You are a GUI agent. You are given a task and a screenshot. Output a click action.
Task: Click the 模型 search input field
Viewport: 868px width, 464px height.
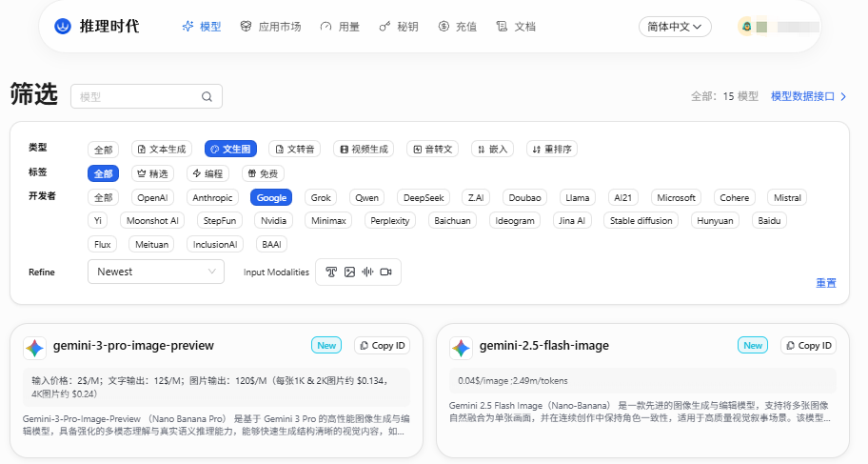[147, 96]
